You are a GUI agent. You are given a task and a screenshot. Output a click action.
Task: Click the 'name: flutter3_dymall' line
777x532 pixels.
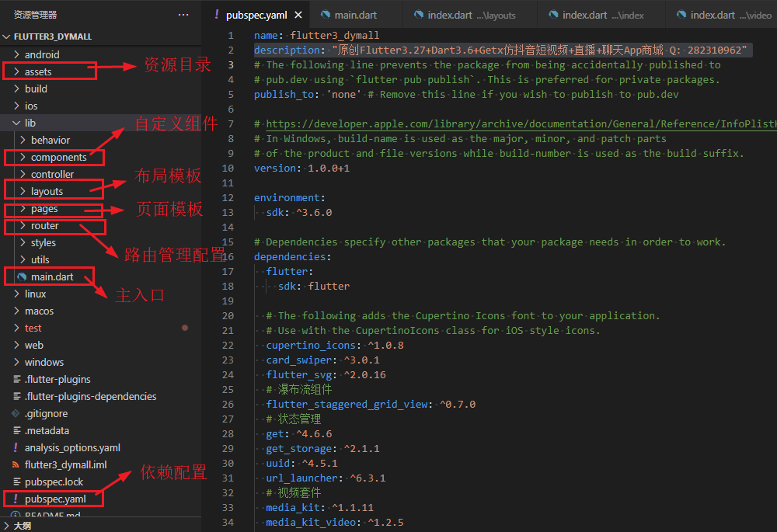(317, 35)
